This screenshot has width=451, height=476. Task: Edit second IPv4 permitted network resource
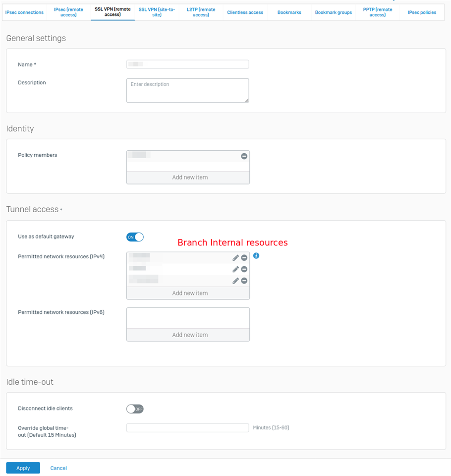pyautogui.click(x=235, y=269)
